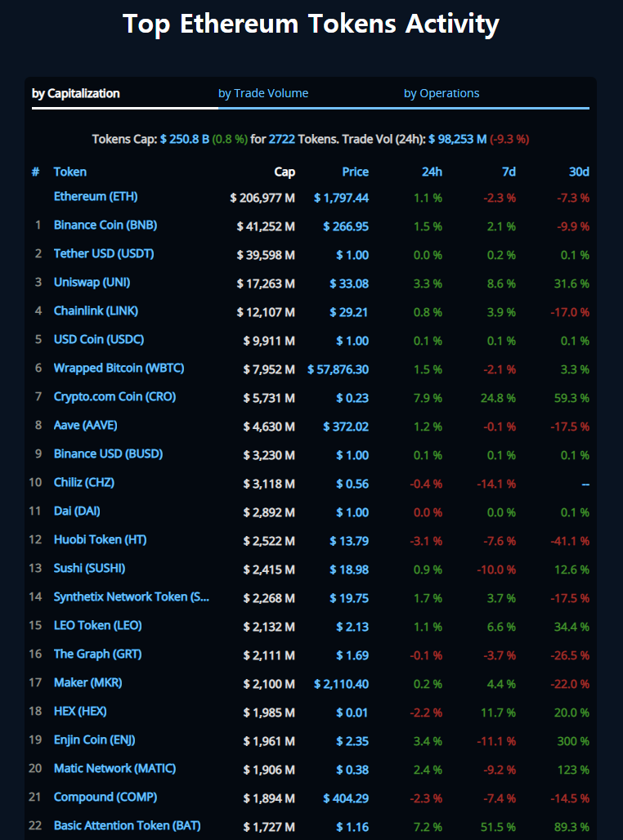
Task: Click the 24h column header
Action: [433, 172]
